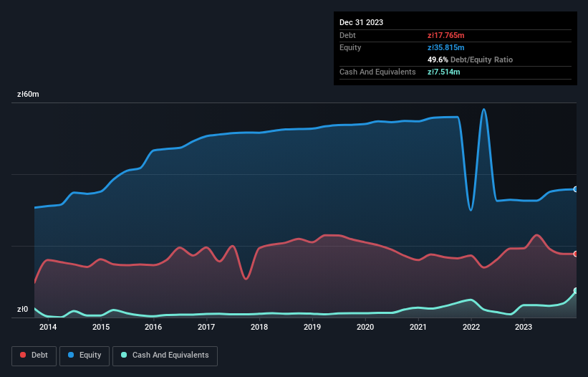Click the Equity label in tooltip
Viewport: 588px width, 377px height.
[350, 47]
